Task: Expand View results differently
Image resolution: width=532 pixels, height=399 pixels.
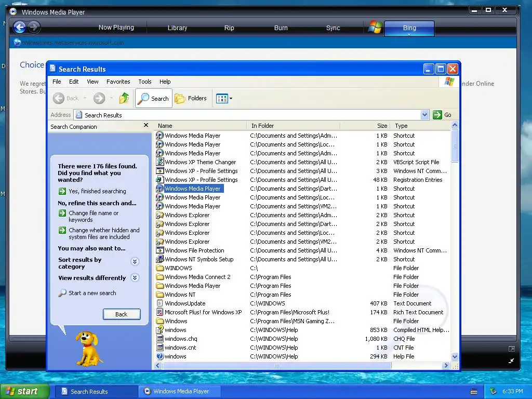Action: (x=135, y=277)
